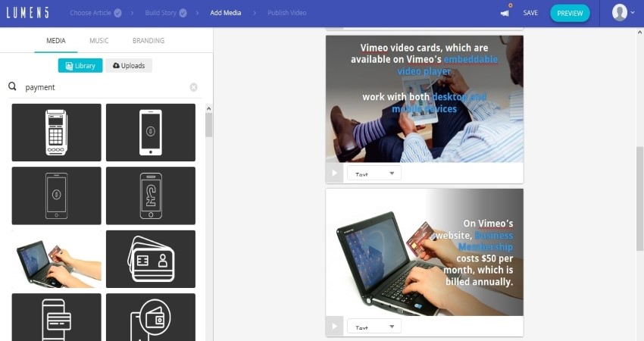
Task: Select the phone with credit card icon
Action: pyautogui.click(x=56, y=318)
